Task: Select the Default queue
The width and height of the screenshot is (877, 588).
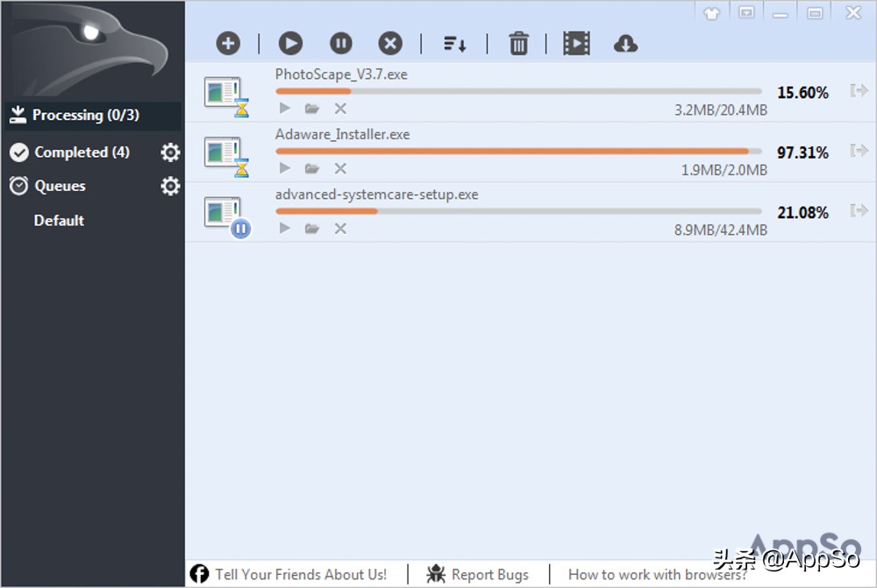Action: point(59,220)
